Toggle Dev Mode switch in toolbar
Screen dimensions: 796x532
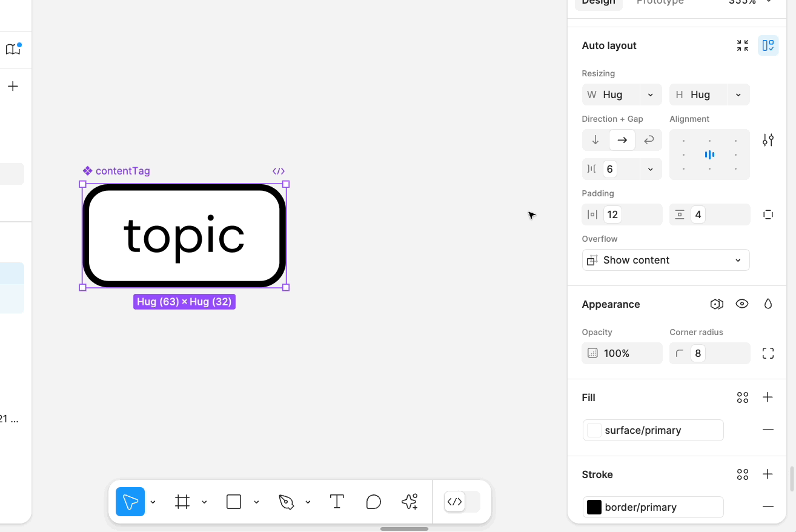pos(462,502)
